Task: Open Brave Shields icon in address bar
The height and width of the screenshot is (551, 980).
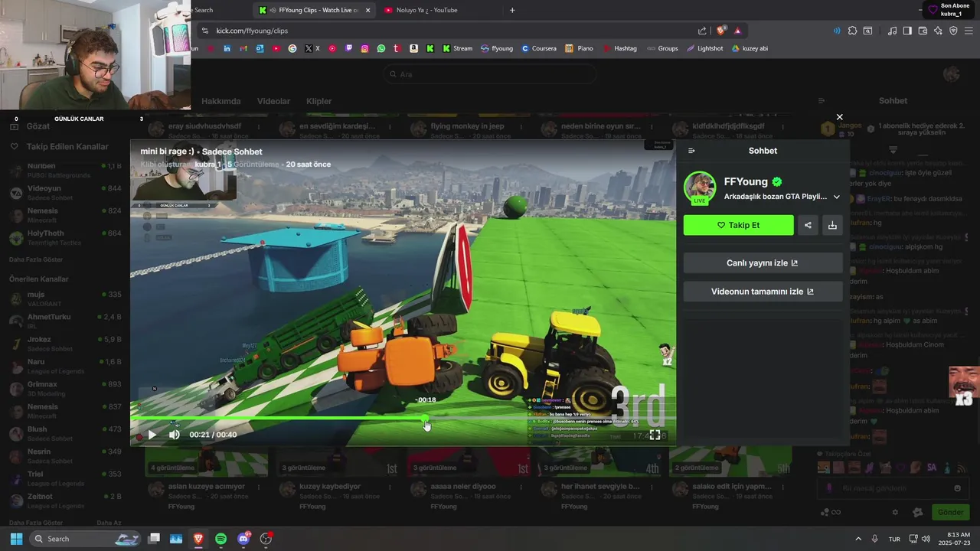Action: [721, 31]
